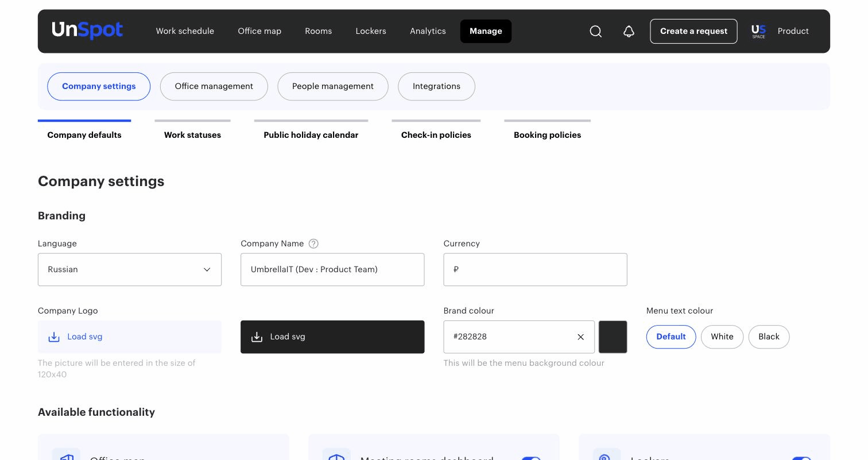
Task: Click the US Space company logo
Action: tap(758, 32)
